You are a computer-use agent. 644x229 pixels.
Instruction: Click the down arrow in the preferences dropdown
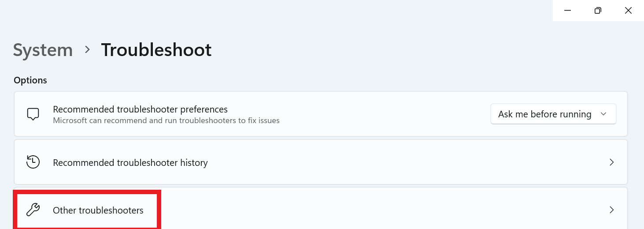(603, 114)
